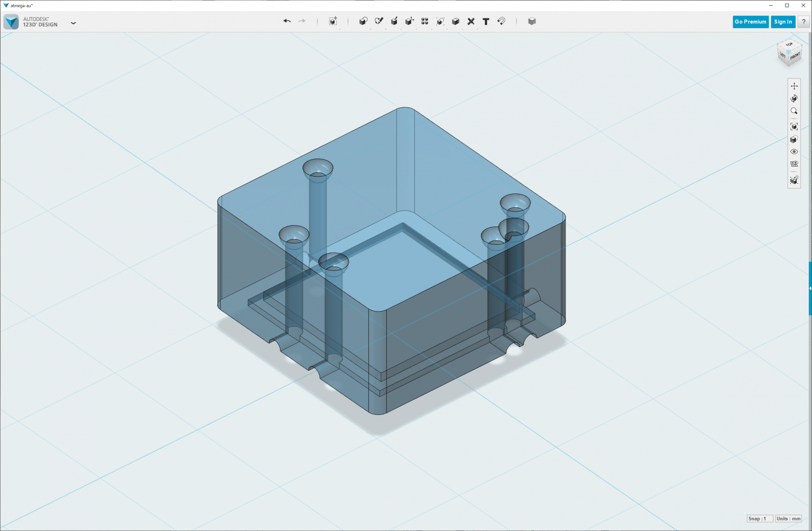The image size is (812, 531).
Task: Open the Transform tool in the toolbar
Action: 333,21
